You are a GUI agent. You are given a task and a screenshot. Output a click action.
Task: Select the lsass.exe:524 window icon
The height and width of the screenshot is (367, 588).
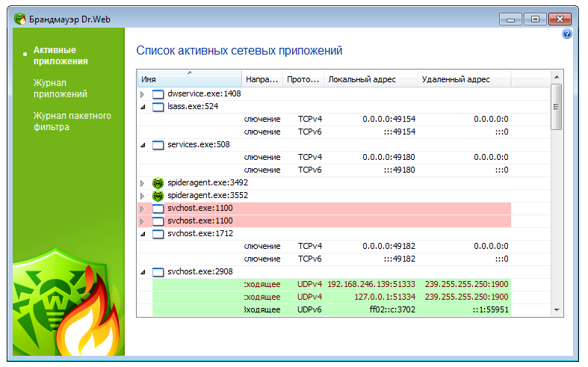[x=158, y=107]
